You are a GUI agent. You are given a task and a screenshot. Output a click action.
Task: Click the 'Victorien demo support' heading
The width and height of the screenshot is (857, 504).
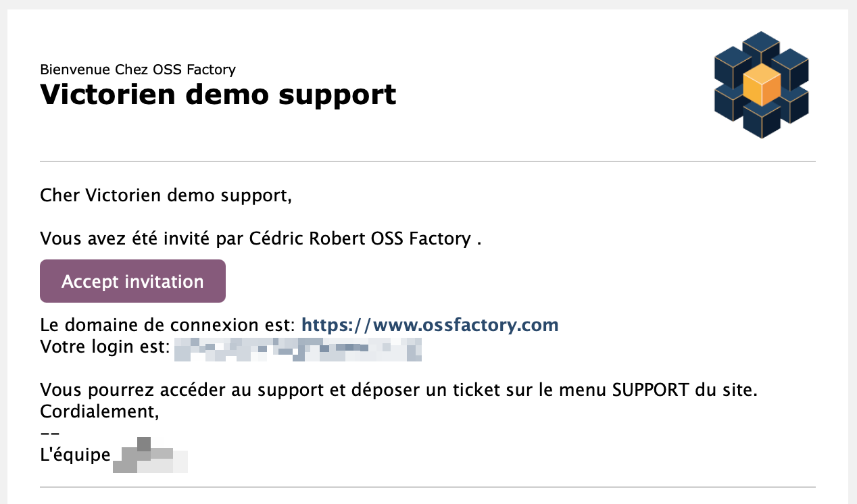point(218,94)
